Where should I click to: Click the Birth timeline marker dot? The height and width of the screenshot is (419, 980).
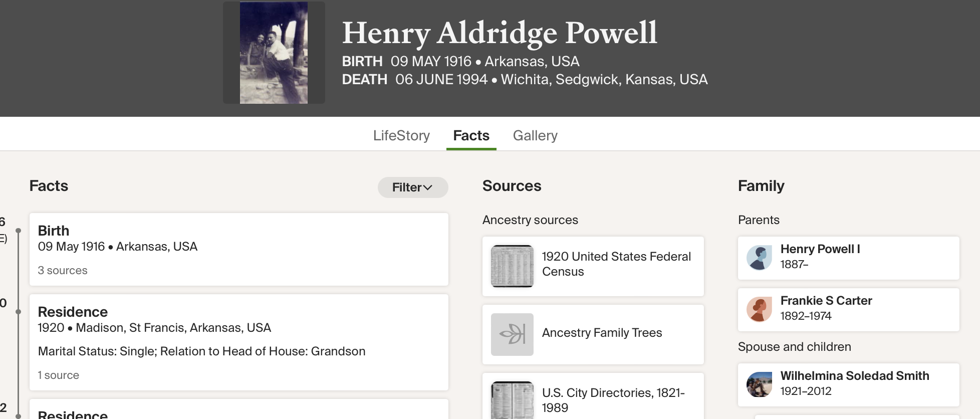point(19,231)
